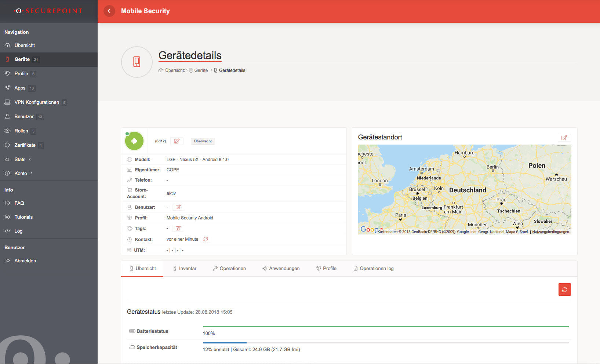The height and width of the screenshot is (364, 600).
Task: Open Zertifikate in the navigation
Action: click(x=25, y=145)
